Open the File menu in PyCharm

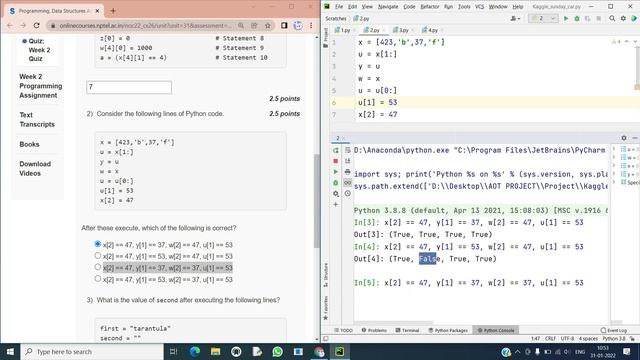pyautogui.click(x=339, y=7)
